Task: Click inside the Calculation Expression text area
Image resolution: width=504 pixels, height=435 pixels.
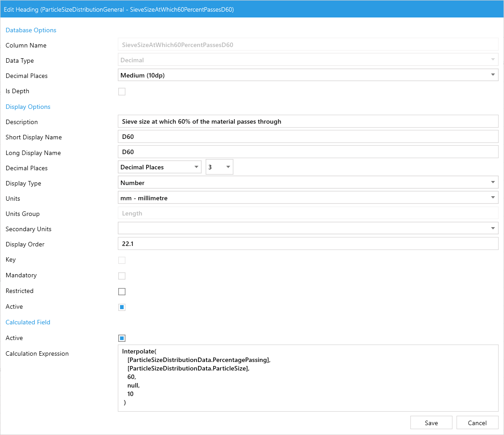Action: (x=308, y=378)
